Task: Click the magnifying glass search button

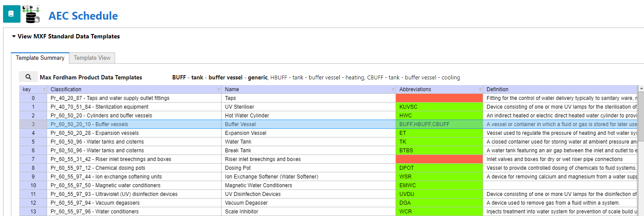Action: [x=28, y=77]
